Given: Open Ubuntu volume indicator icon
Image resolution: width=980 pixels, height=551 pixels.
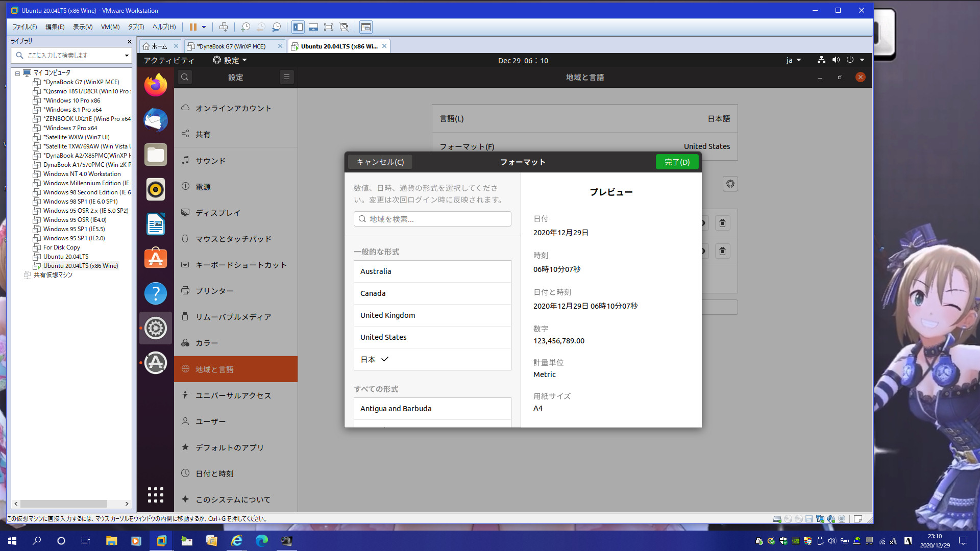Looking at the screenshot, I should click(x=836, y=60).
